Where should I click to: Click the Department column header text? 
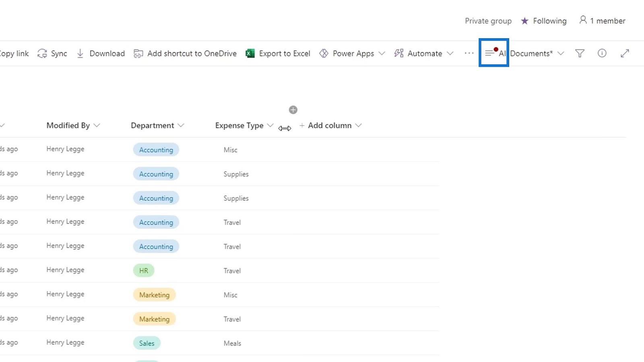coord(153,125)
